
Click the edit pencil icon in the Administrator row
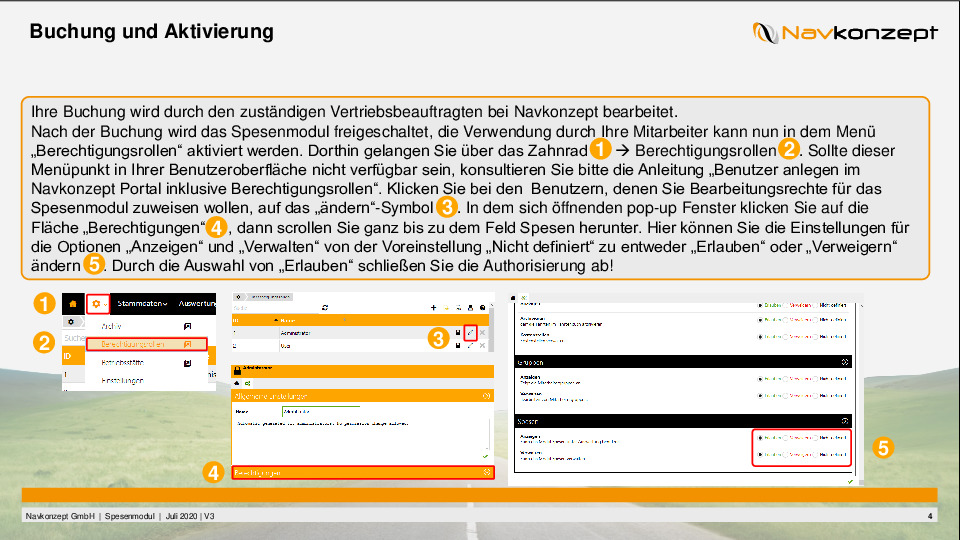tap(470, 332)
